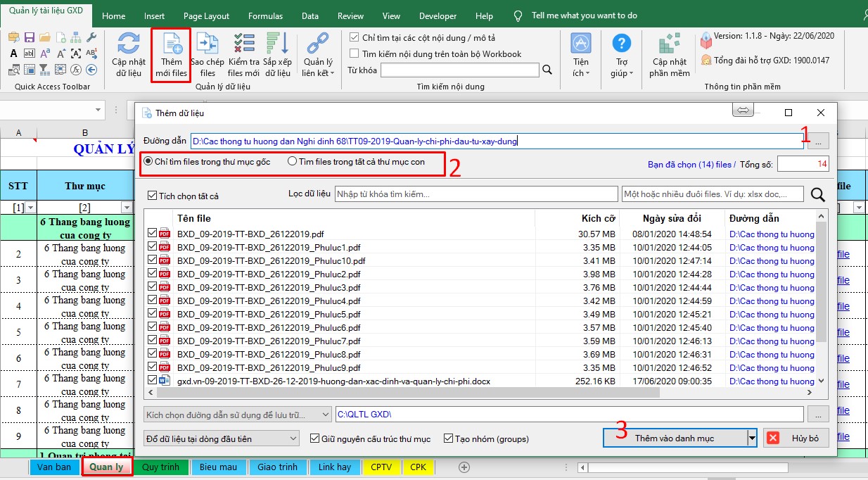The image size is (868, 480).
Task: Select Tìm files trong tất cả thư mục con
Action: point(293,162)
